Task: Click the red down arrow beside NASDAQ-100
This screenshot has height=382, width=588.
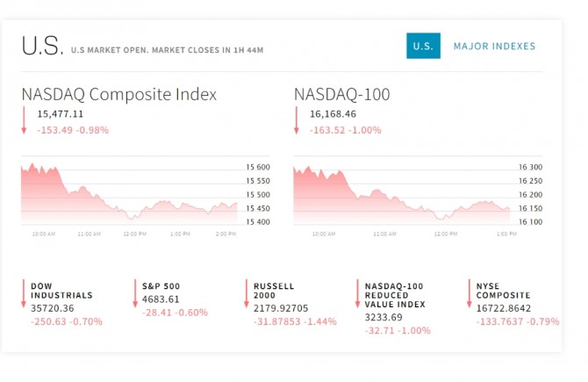Action: [297, 121]
